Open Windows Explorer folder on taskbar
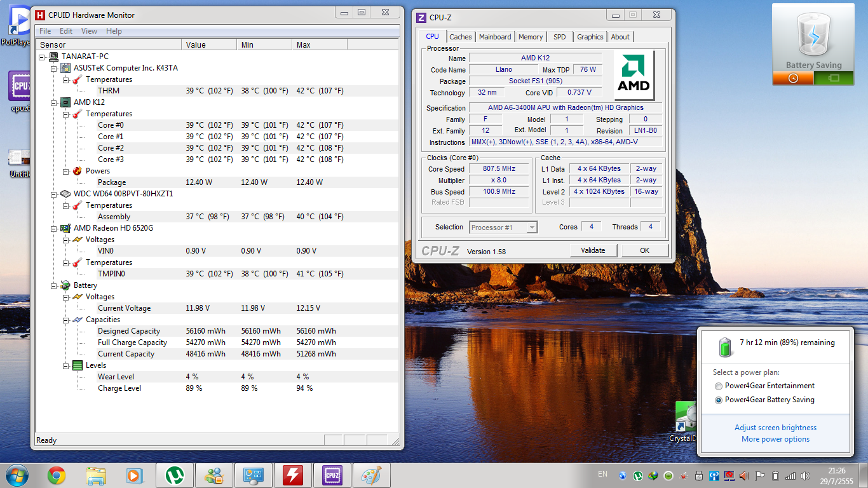 (x=96, y=475)
